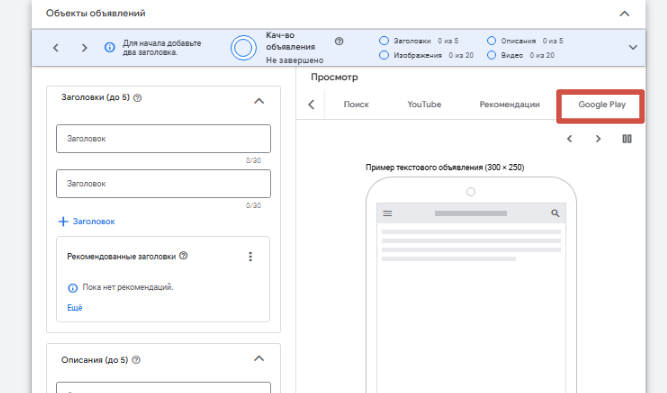This screenshot has width=667, height=393.
Task: Click hamburger menu in phone preview
Action: 388,214
